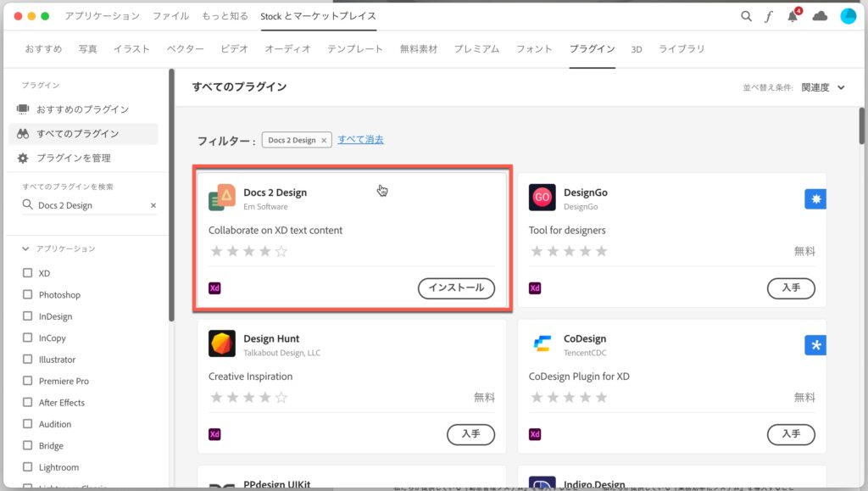Click the XD badge on DesignGo card

(535, 287)
